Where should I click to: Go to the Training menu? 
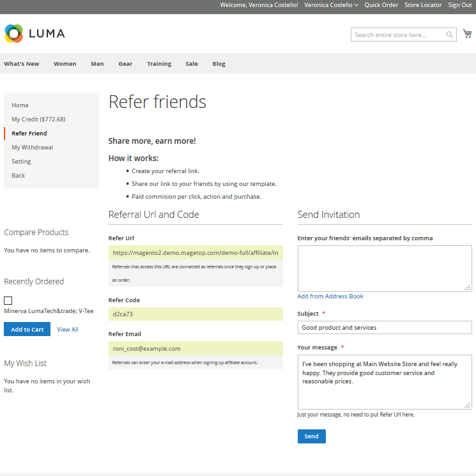point(159,64)
